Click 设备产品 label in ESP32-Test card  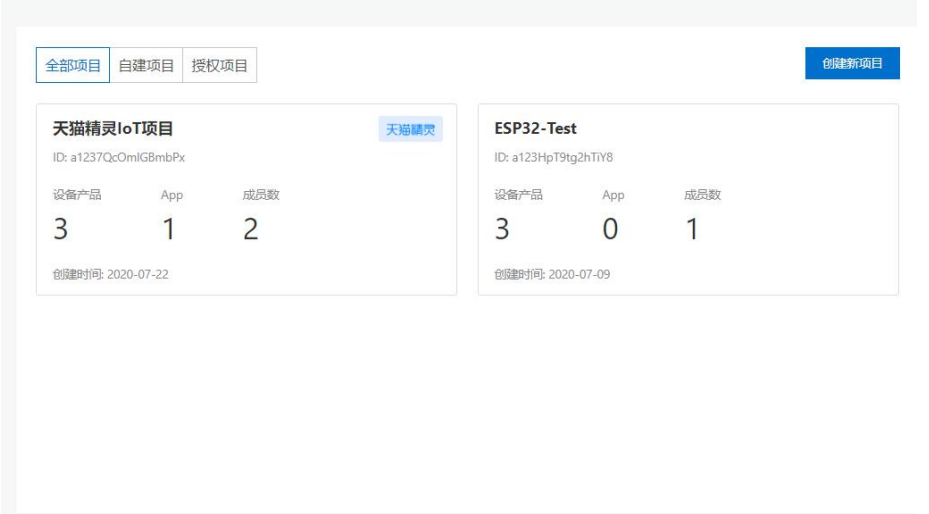(518, 195)
